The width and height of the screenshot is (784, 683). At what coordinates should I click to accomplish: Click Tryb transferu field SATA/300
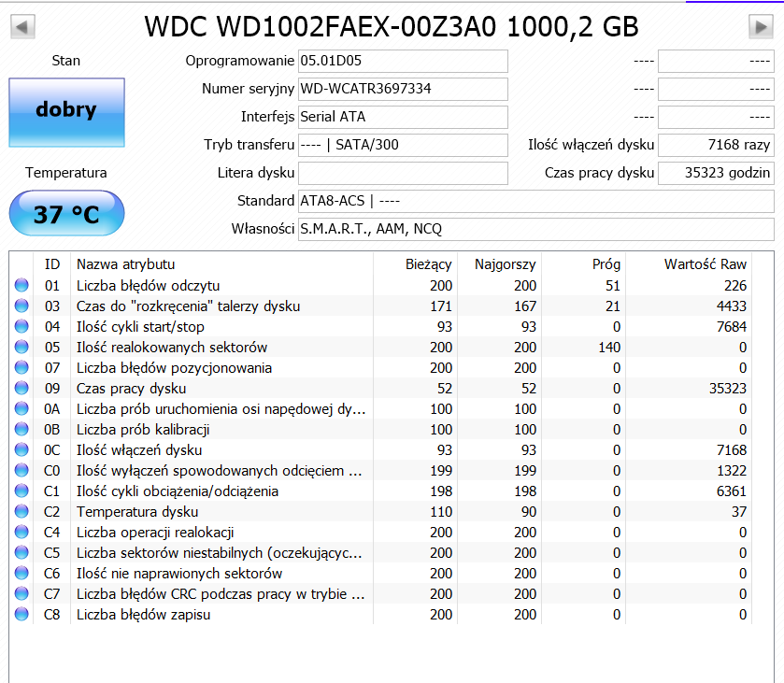403,145
